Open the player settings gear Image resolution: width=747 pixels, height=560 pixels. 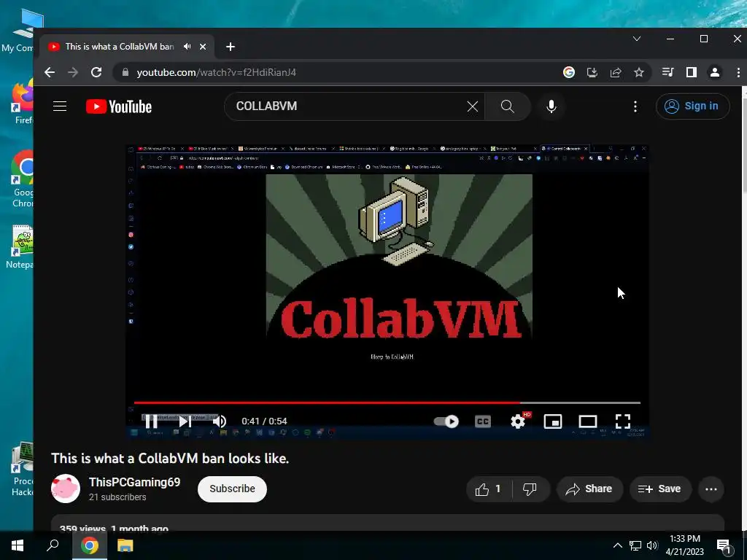click(518, 421)
